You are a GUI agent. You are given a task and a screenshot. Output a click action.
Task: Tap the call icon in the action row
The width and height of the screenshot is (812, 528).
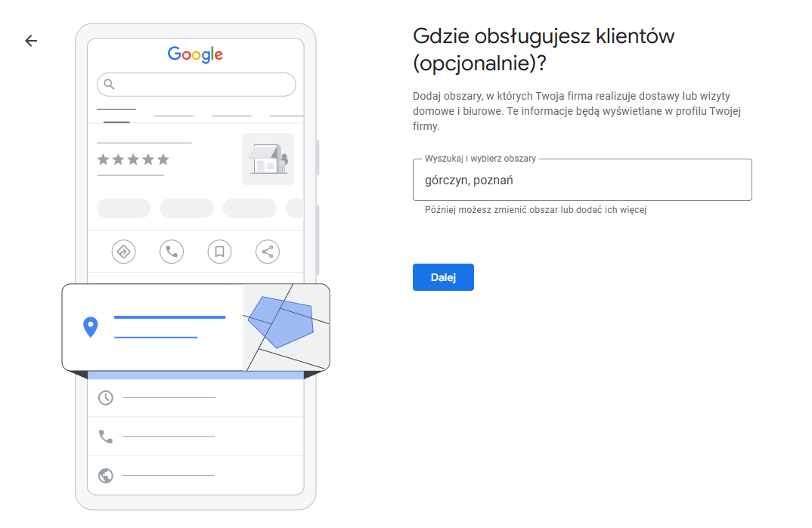(x=172, y=252)
